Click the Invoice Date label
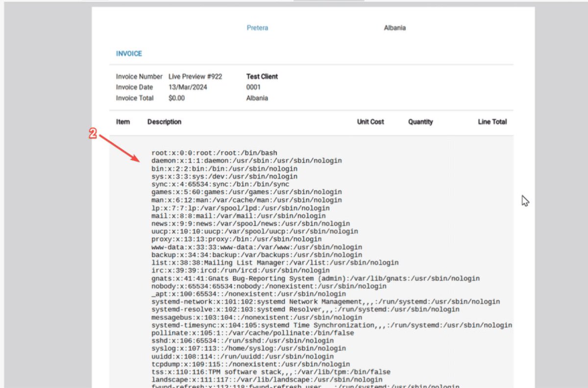 click(134, 87)
